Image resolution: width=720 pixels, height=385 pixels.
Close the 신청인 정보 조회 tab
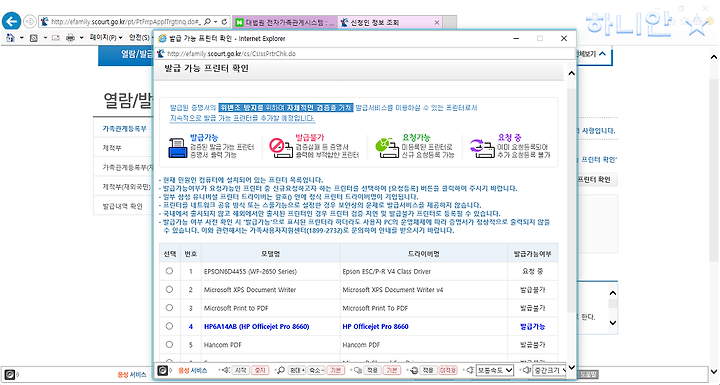point(437,22)
